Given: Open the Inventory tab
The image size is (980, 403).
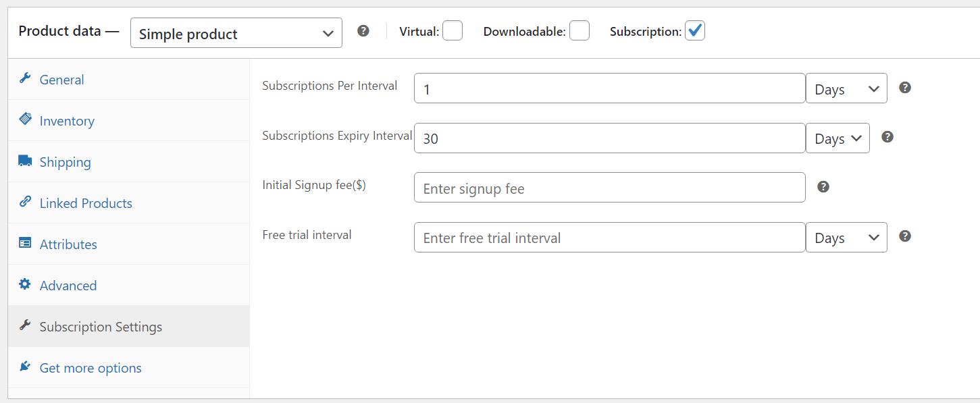Looking at the screenshot, I should point(67,120).
